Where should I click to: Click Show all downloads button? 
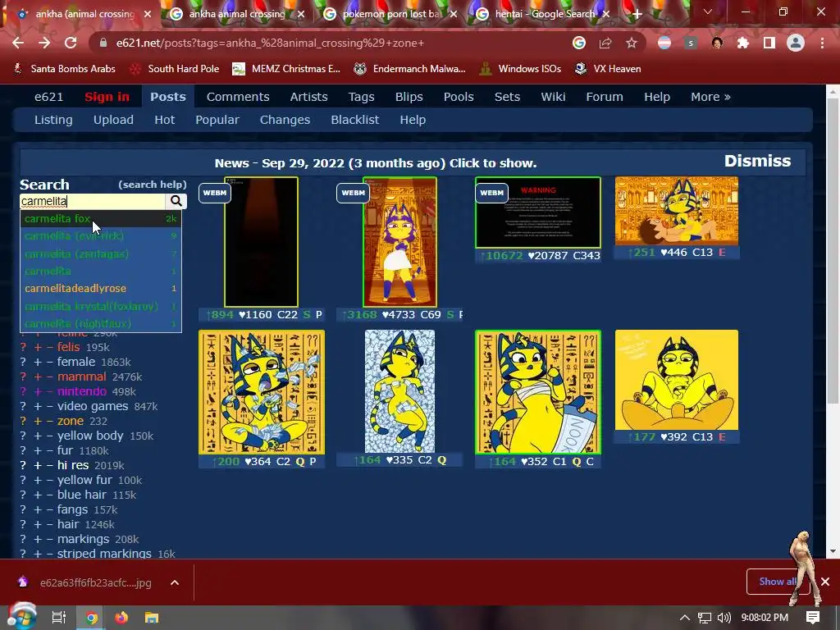778,582
